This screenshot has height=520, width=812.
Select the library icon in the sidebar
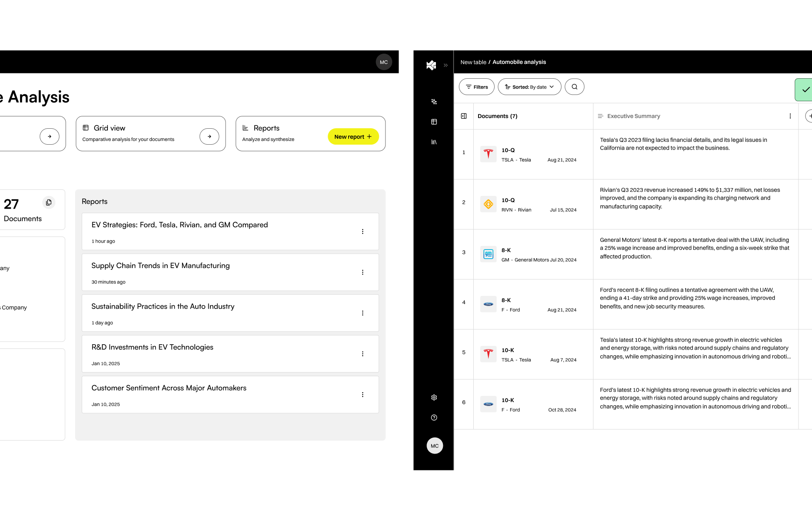click(434, 142)
